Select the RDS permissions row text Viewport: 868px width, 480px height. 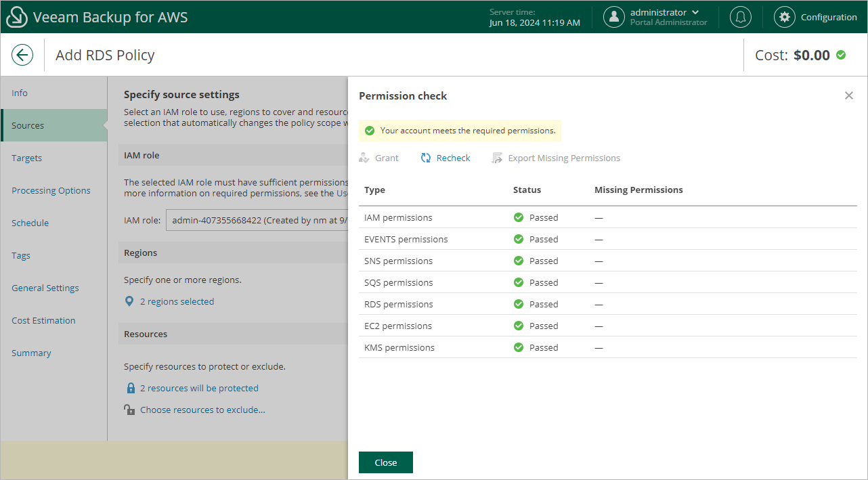pos(398,304)
